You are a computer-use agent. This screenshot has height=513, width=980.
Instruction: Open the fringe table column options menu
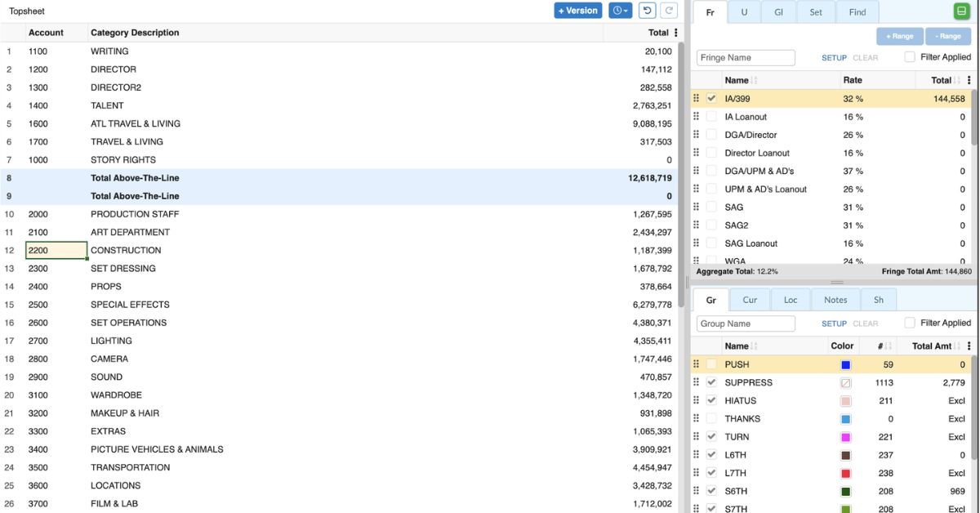[x=969, y=80]
